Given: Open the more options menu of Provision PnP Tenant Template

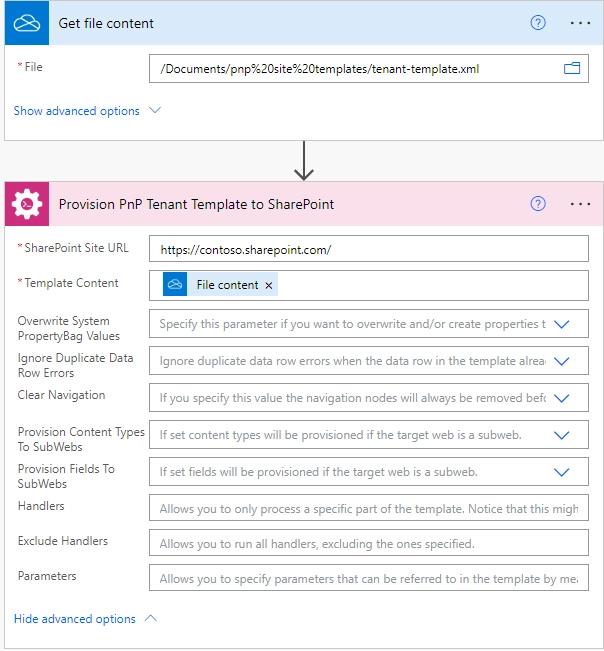Looking at the screenshot, I should 580,204.
